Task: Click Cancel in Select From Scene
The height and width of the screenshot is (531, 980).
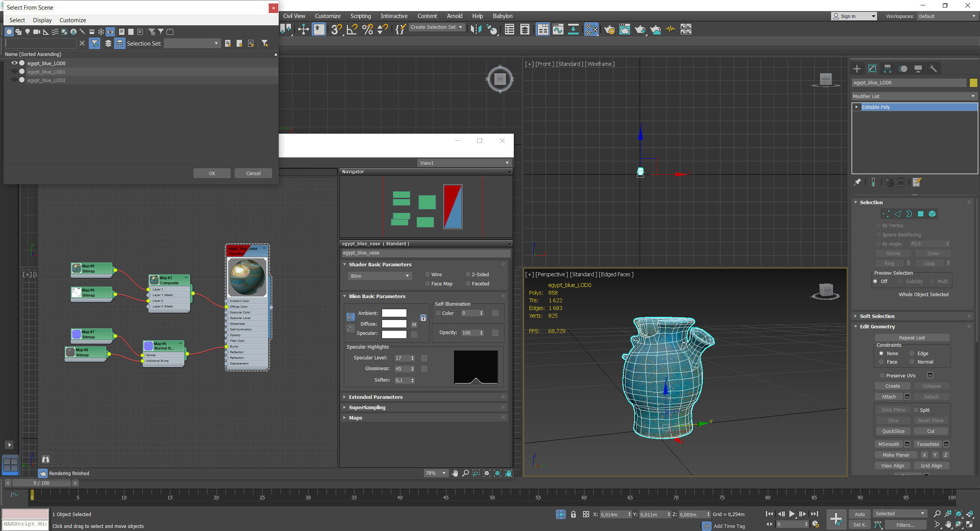Action: point(253,173)
